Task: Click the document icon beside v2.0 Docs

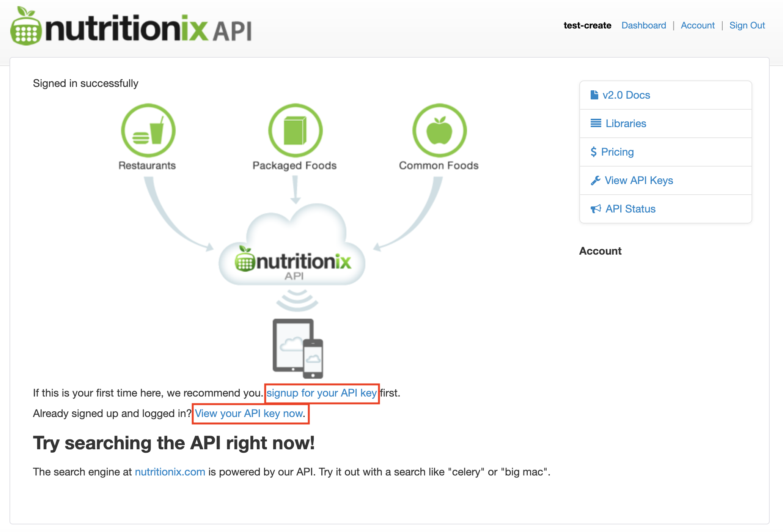Action: pos(594,95)
